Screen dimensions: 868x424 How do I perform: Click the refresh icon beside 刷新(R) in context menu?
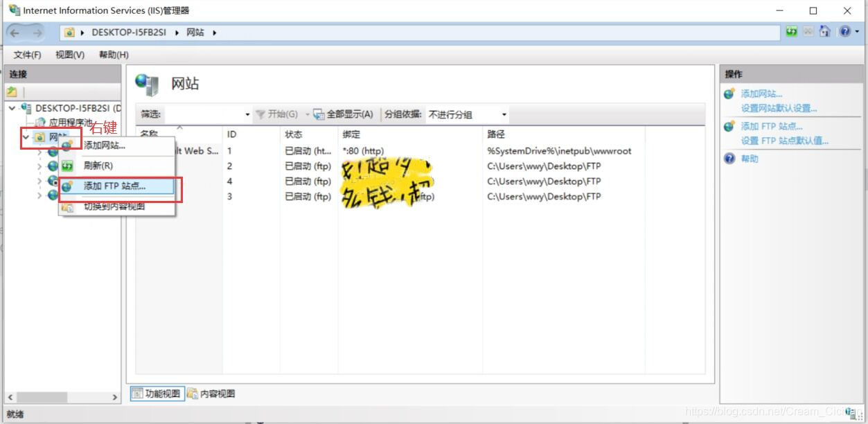[x=67, y=166]
